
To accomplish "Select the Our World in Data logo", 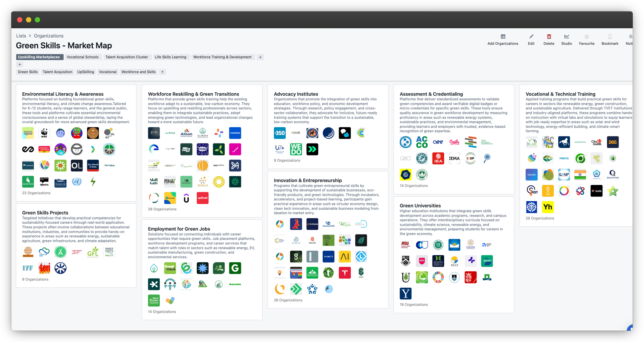I will tap(93, 165).
